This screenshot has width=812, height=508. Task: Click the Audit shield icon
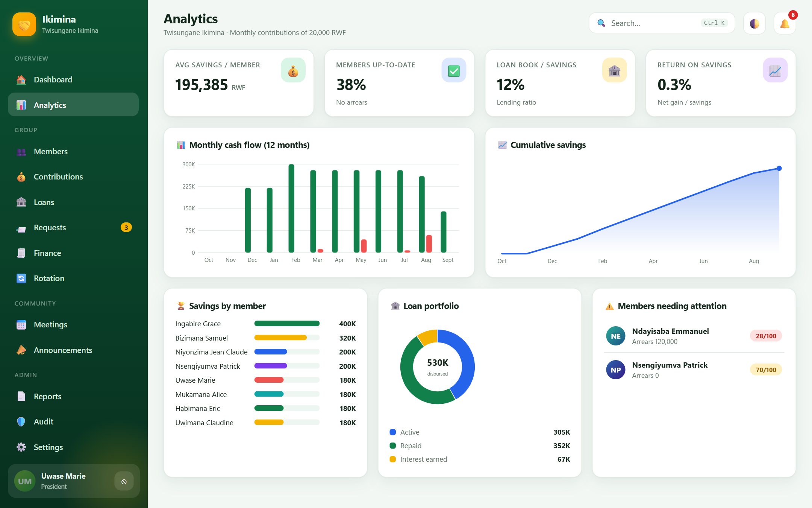point(21,422)
